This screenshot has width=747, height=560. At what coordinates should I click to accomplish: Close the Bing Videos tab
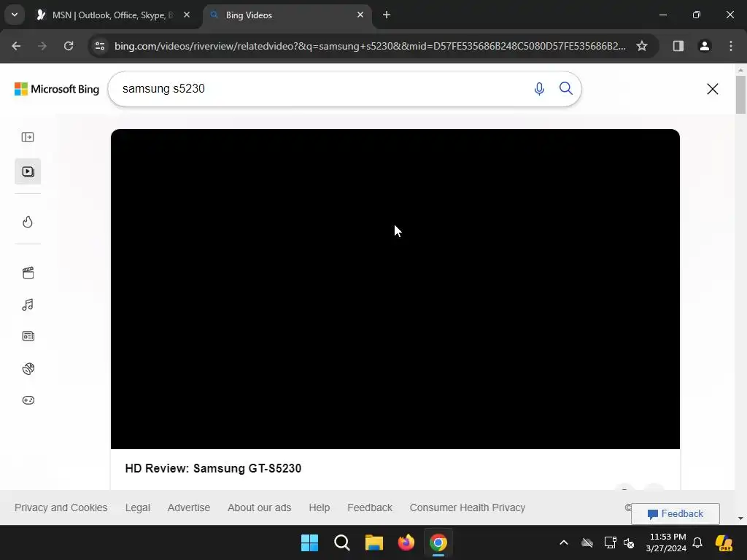pos(360,15)
